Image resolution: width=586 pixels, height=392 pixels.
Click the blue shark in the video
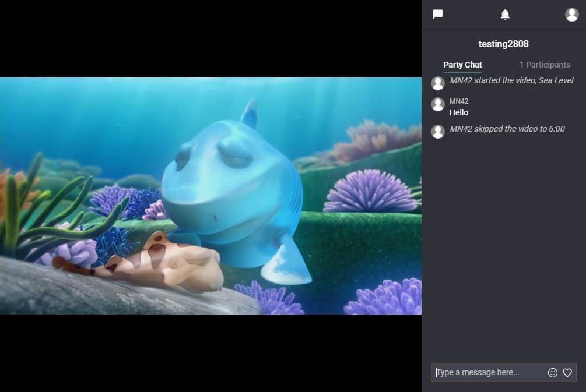point(233,186)
